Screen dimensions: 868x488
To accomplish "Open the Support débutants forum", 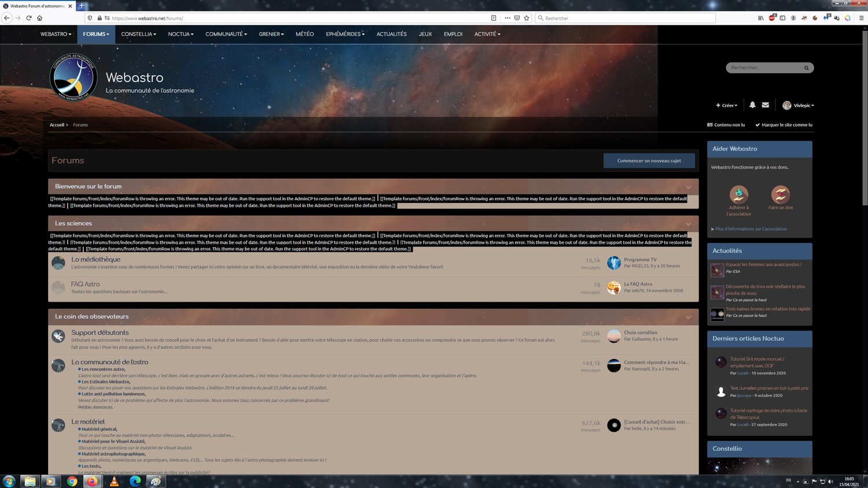I will [100, 333].
